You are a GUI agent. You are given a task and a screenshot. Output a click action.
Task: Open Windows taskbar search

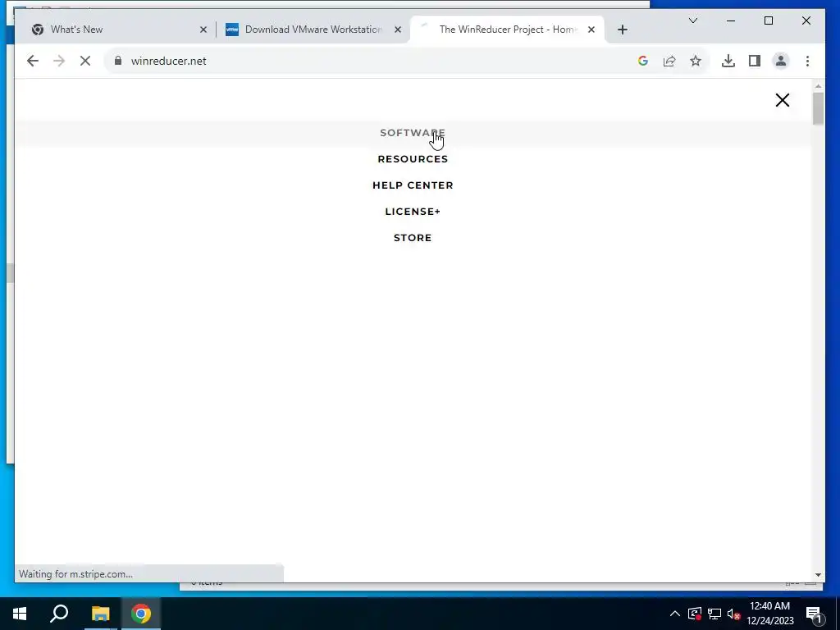(59, 614)
